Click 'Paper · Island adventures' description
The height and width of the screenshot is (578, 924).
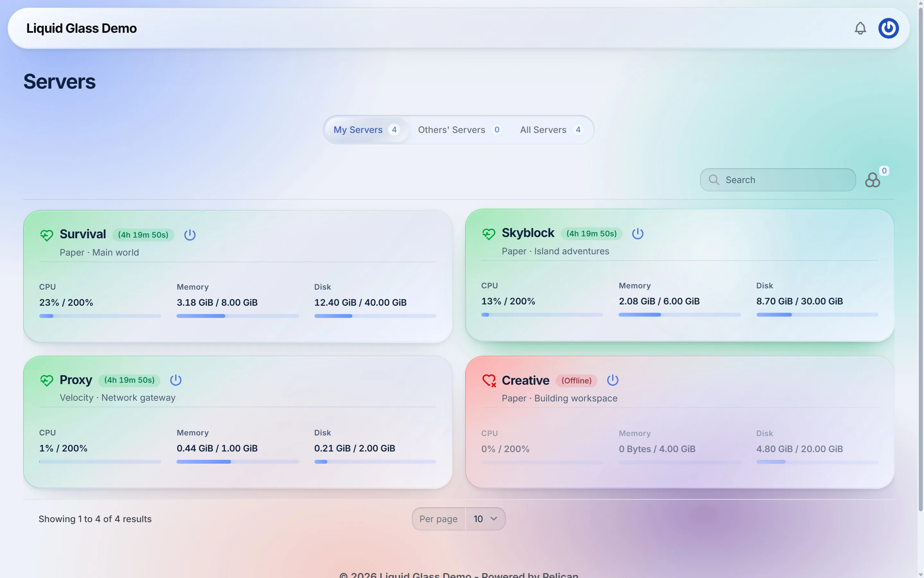pos(555,251)
